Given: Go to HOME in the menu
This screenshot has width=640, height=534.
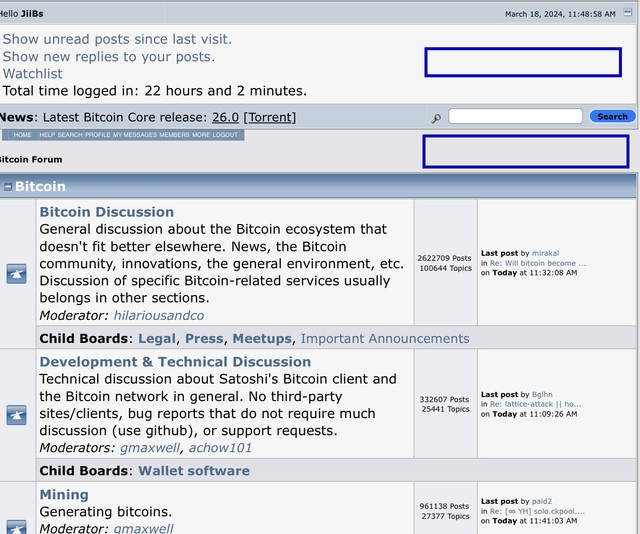Looking at the screenshot, I should pos(22,135).
